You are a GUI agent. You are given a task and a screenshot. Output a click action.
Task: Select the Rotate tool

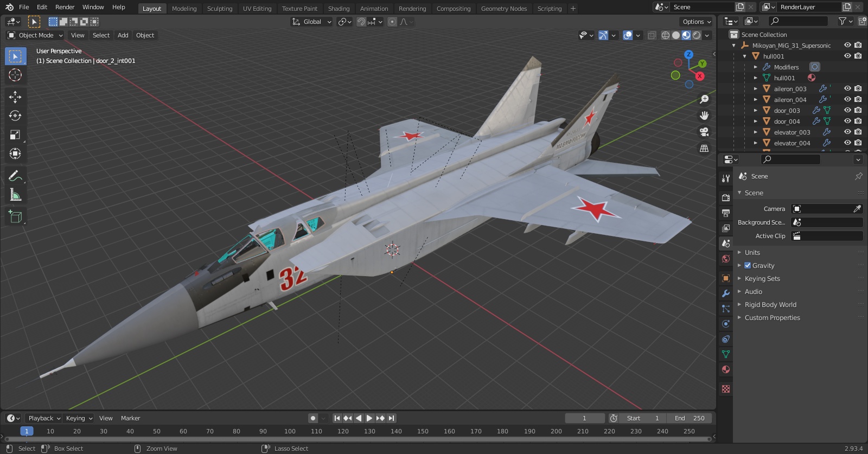click(x=15, y=116)
